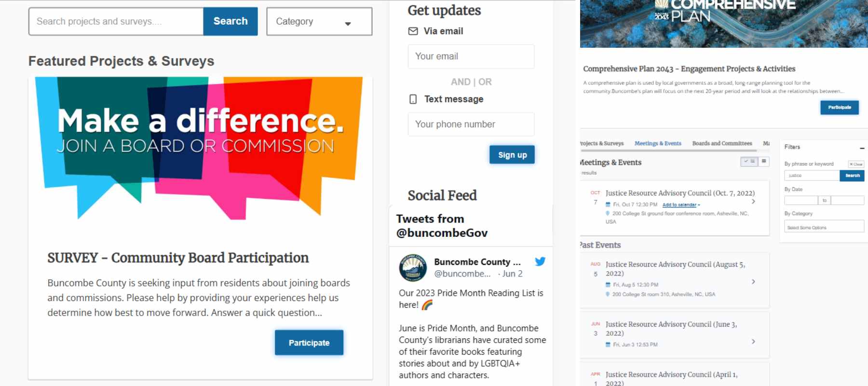
Task: Click the Buncombe County profile avatar
Action: click(413, 267)
